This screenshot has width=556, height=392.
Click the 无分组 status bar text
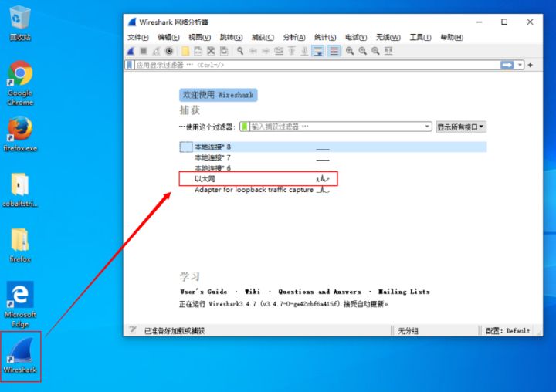[x=409, y=331]
